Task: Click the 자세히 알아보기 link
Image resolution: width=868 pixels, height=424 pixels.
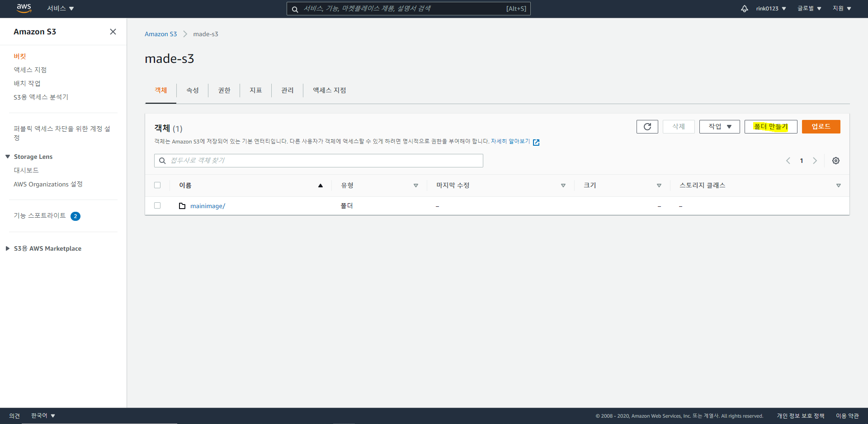Action: pos(510,142)
